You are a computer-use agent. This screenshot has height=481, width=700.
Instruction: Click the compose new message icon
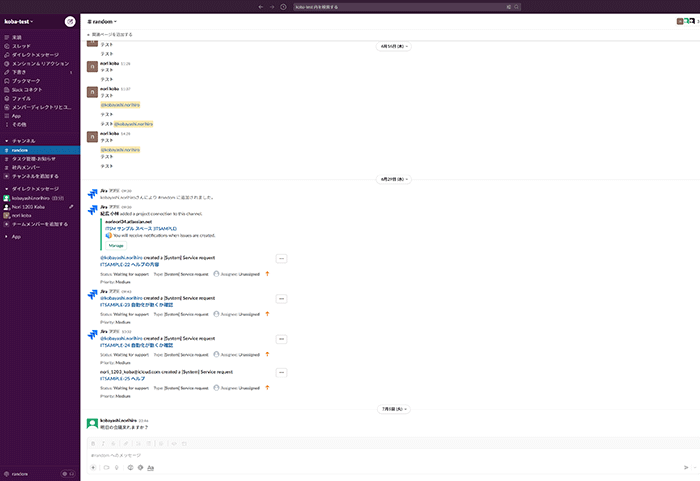pyautogui.click(x=70, y=21)
